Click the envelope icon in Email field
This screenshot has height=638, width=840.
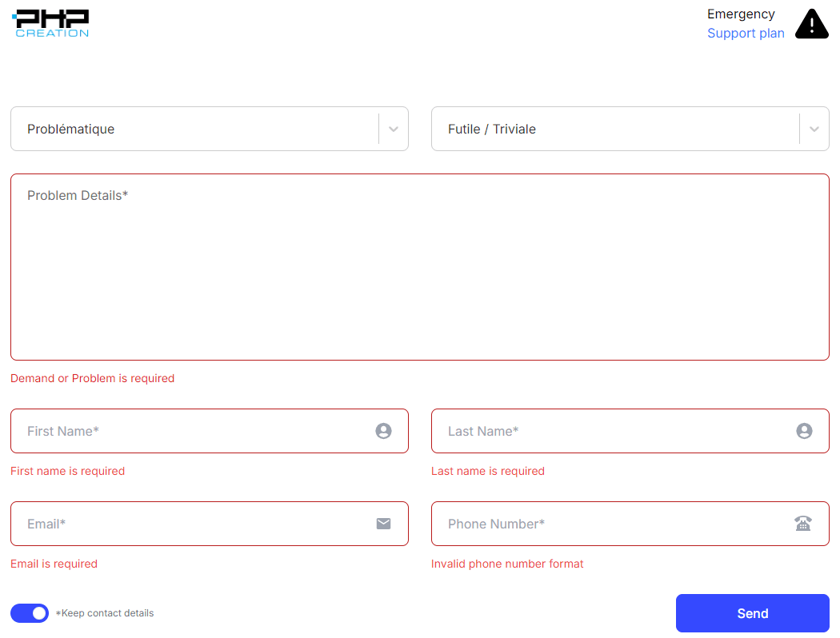[383, 524]
